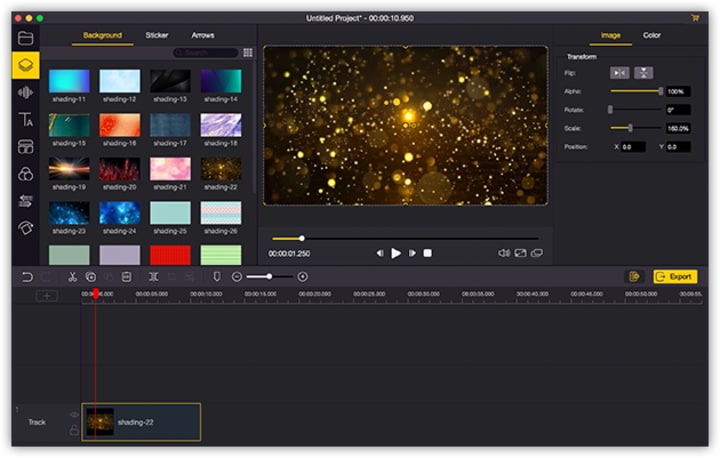Click the Export button
720x458 pixels.
click(x=675, y=277)
